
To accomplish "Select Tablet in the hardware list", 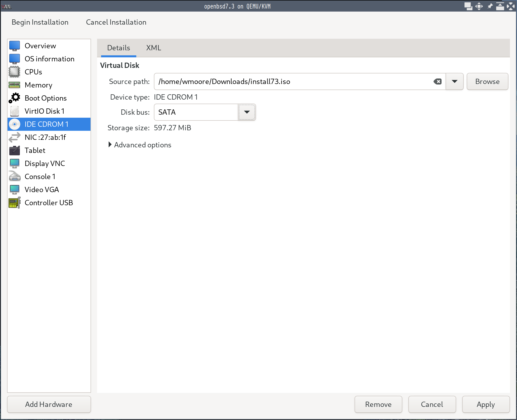I will click(x=49, y=150).
